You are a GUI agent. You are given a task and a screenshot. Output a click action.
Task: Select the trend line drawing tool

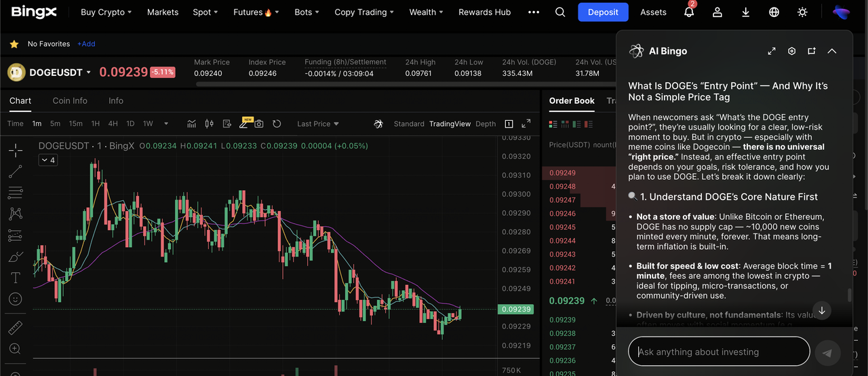tap(15, 171)
